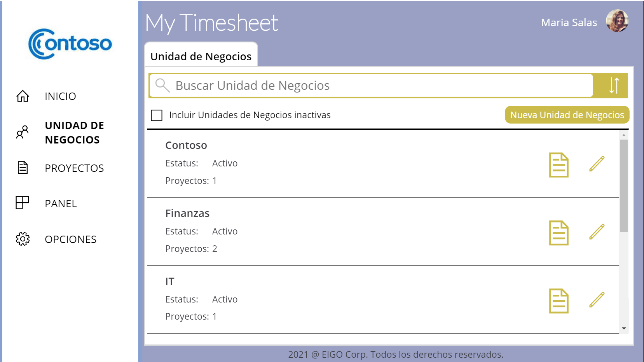The height and width of the screenshot is (362, 644).
Task: Open Maria Salas profile picture
Action: click(617, 21)
